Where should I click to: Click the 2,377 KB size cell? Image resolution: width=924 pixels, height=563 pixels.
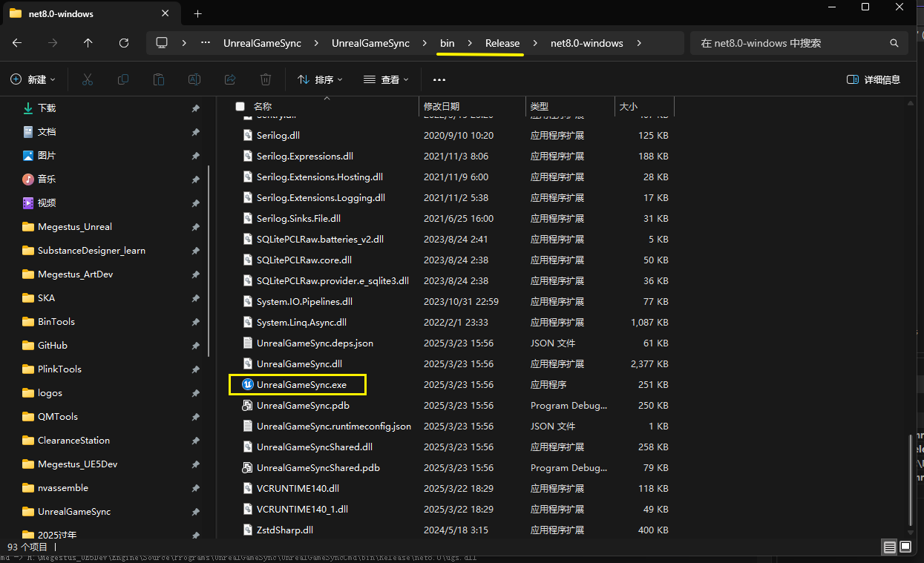pos(649,364)
